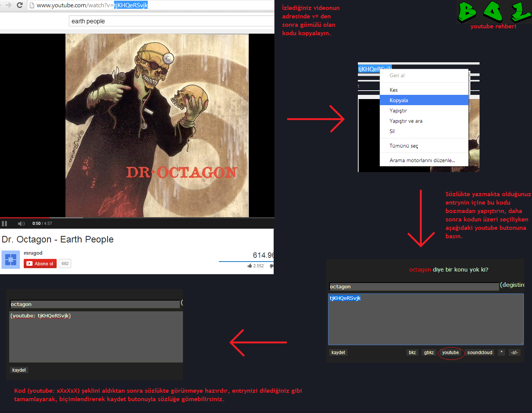Choose Kopyala from the context menu
Image resolution: width=532 pixels, height=413 pixels.
click(399, 100)
